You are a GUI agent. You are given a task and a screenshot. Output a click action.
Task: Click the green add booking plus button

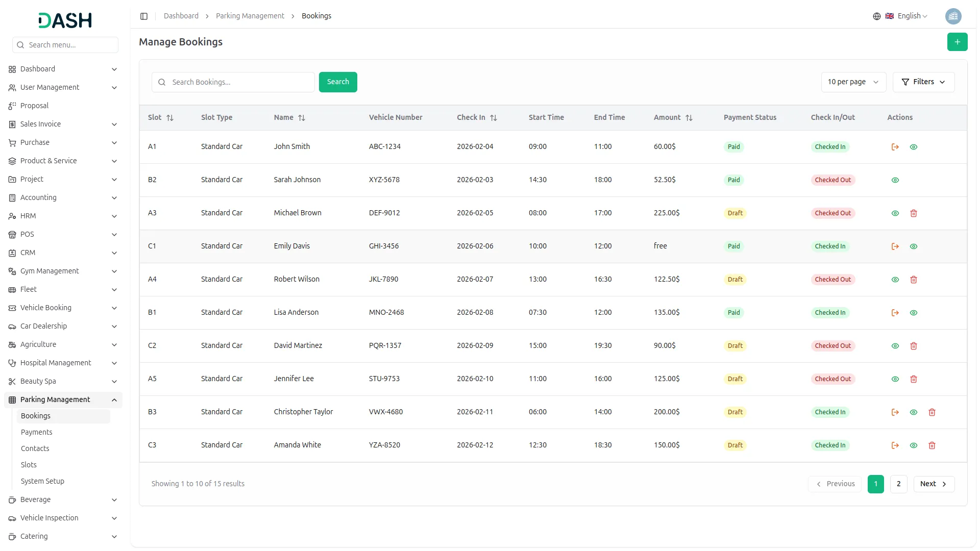coord(957,42)
